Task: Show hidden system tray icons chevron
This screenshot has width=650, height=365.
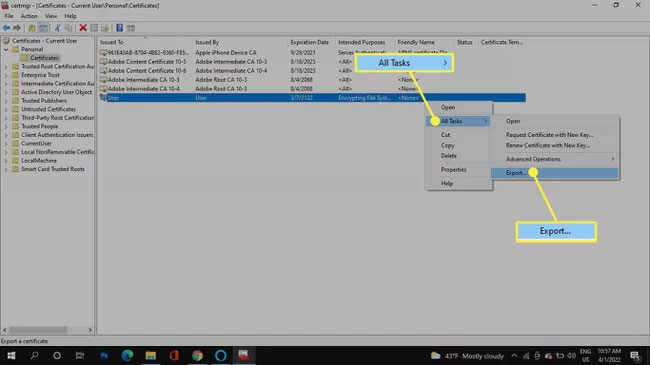Action: click(514, 355)
